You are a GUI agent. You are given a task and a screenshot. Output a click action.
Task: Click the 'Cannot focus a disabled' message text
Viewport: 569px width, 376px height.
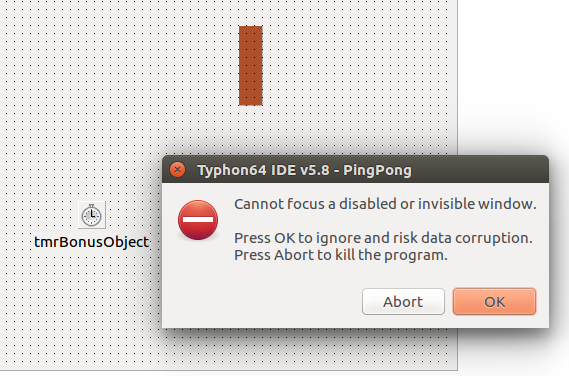385,204
